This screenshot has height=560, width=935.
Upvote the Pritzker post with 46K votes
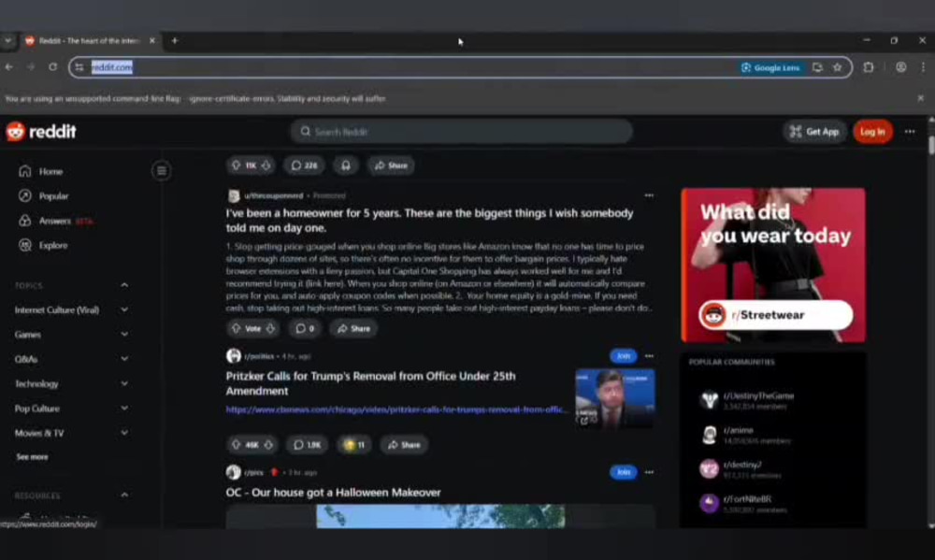[x=237, y=445]
